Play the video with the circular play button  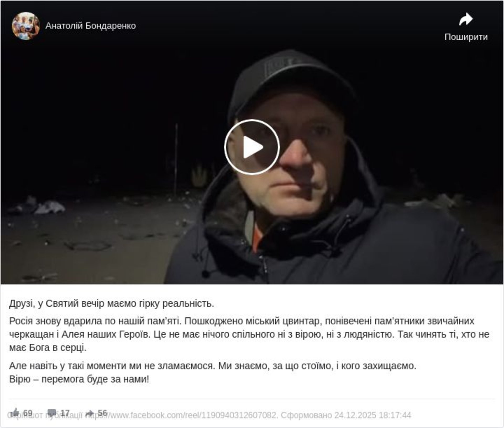pos(252,147)
